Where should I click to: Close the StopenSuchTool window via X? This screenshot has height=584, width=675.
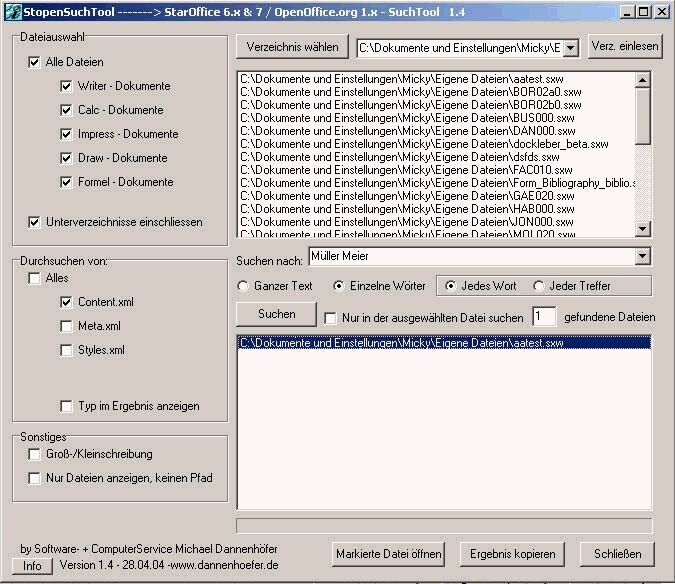tap(662, 12)
